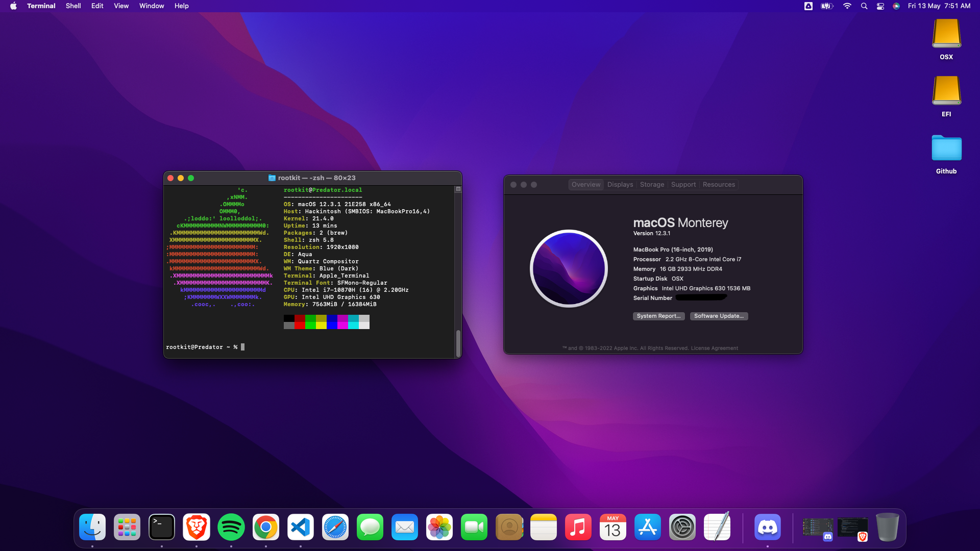980x551 pixels.
Task: Open Messages app in the Dock
Action: [370, 527]
